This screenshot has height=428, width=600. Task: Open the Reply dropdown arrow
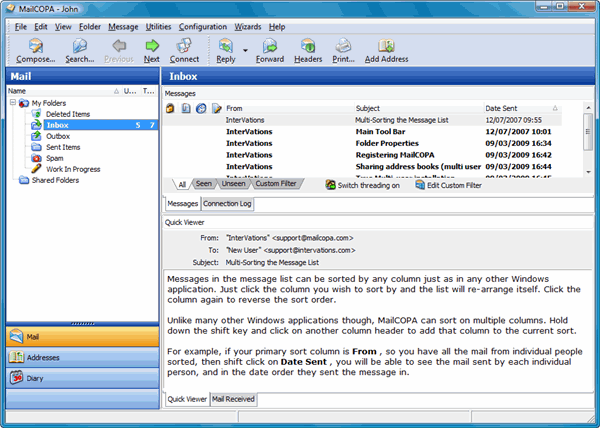245,48
